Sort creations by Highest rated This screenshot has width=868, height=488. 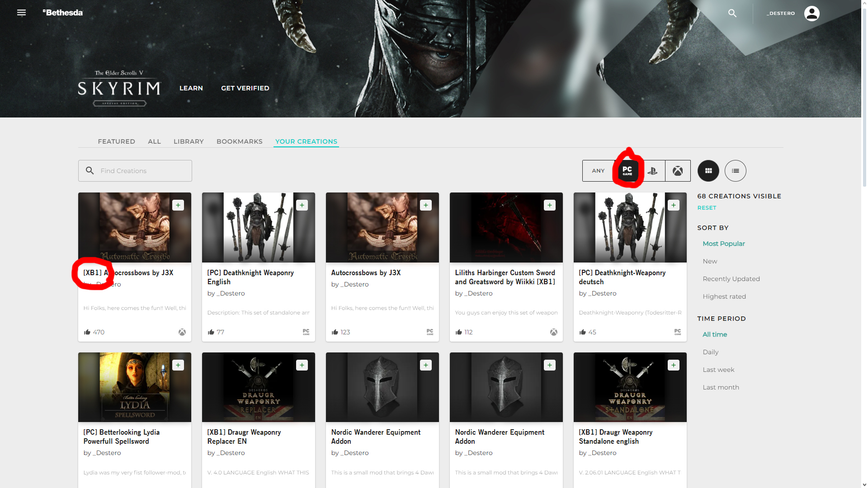click(724, 296)
